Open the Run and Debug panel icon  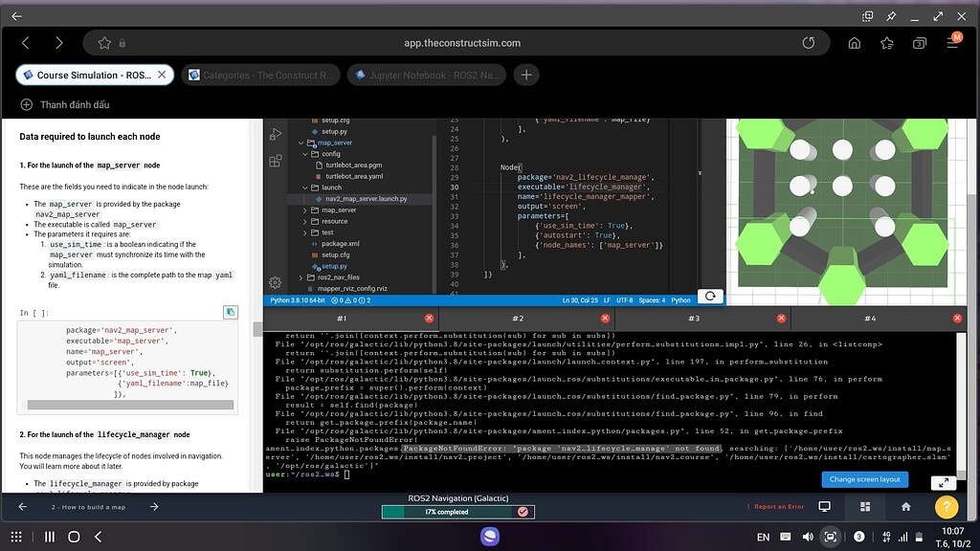(276, 134)
